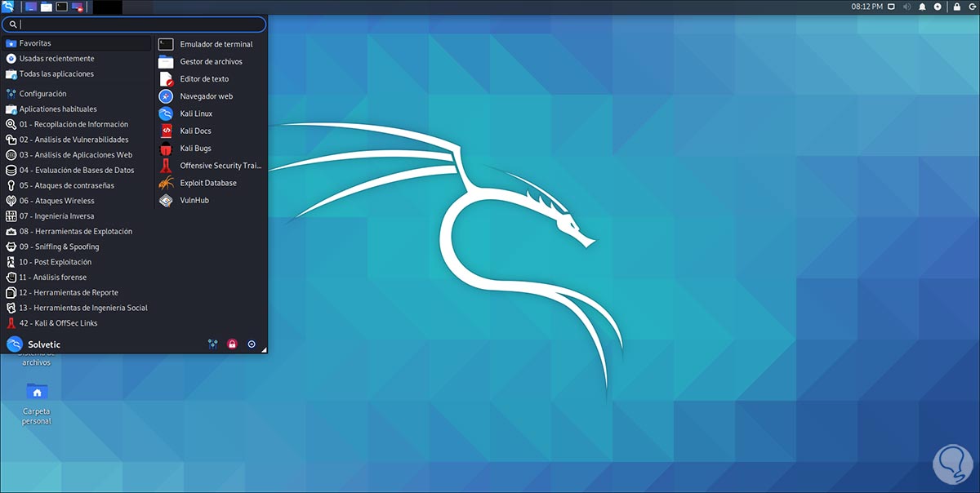Launch Navegador web

pyautogui.click(x=211, y=96)
